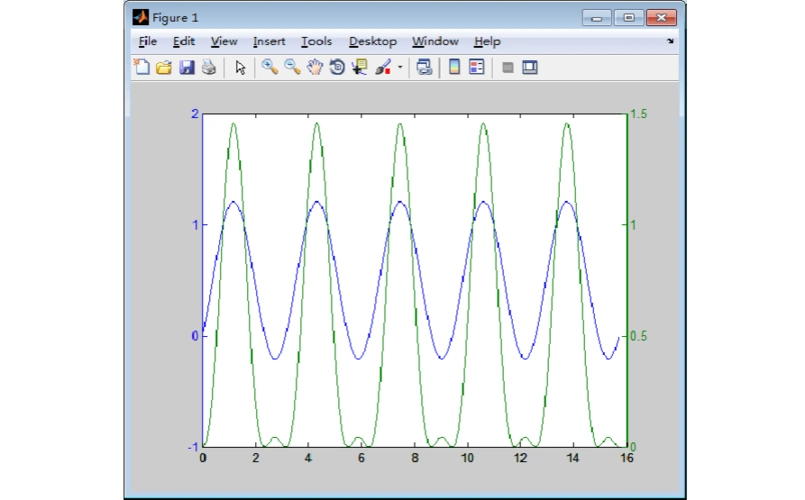805x500 pixels.
Task: Open file using the folder icon
Action: 164,68
